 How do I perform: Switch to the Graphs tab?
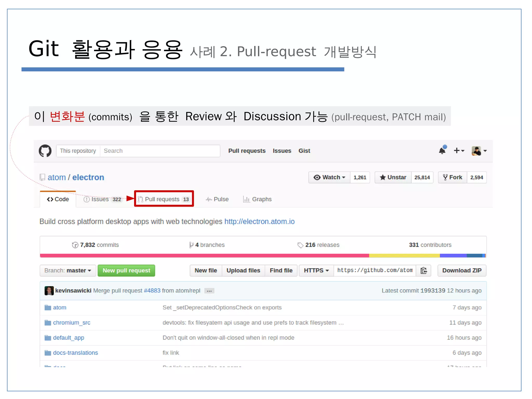(257, 199)
